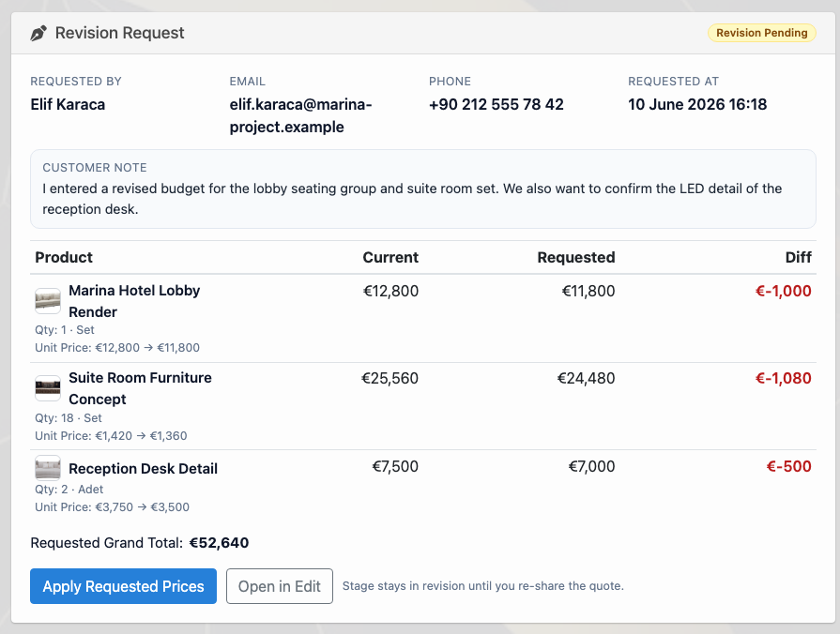Click the Product column header
Image resolution: width=840 pixels, height=634 pixels.
coord(64,257)
